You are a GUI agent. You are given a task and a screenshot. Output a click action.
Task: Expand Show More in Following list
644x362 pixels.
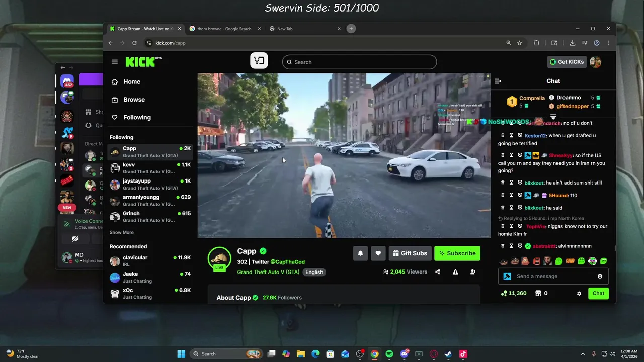click(122, 232)
